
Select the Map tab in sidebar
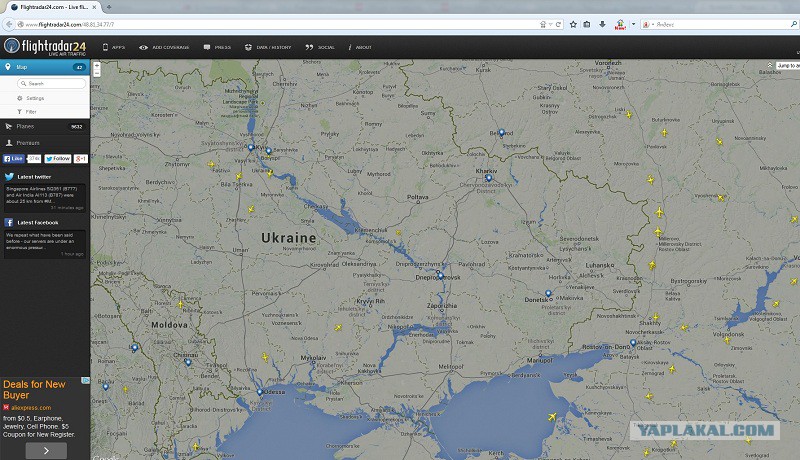point(45,67)
